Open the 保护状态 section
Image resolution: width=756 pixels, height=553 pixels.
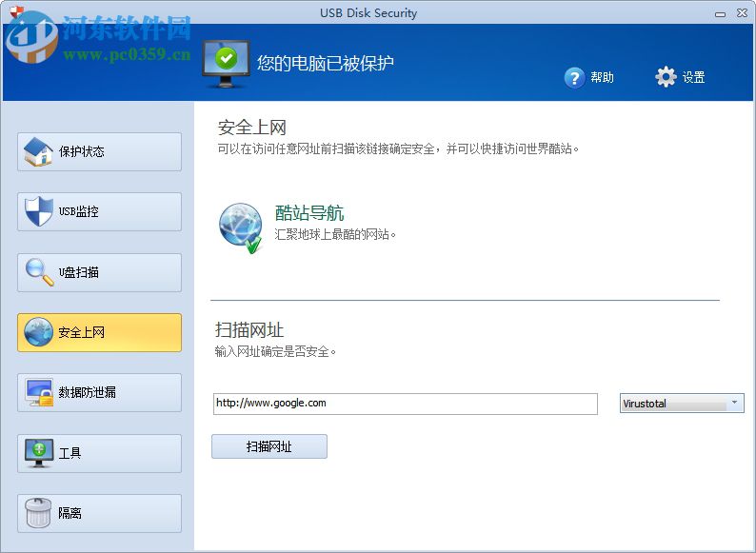(x=99, y=152)
